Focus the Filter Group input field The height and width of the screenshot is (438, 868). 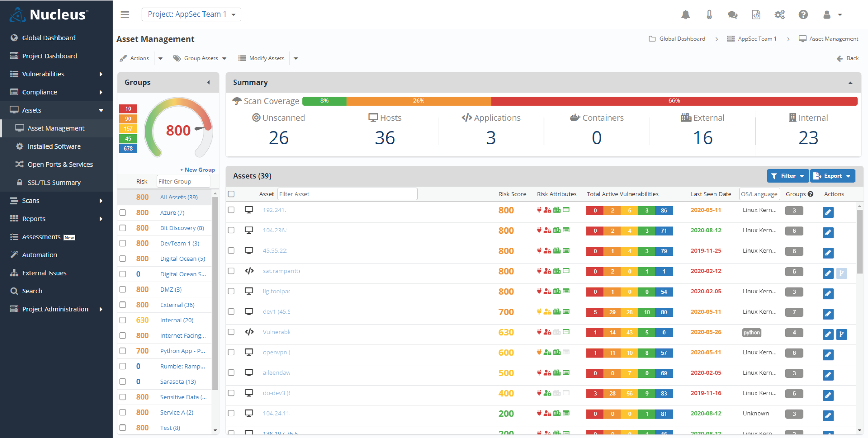click(x=183, y=181)
